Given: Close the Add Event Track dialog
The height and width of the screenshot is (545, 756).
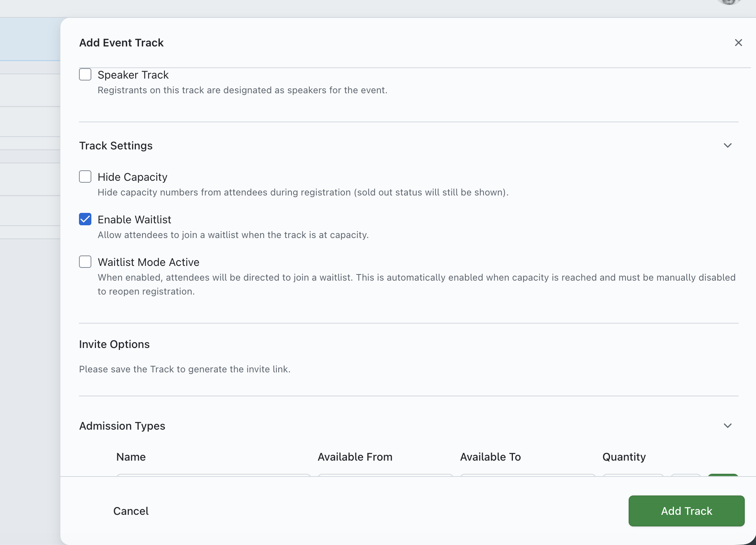Looking at the screenshot, I should pyautogui.click(x=738, y=43).
